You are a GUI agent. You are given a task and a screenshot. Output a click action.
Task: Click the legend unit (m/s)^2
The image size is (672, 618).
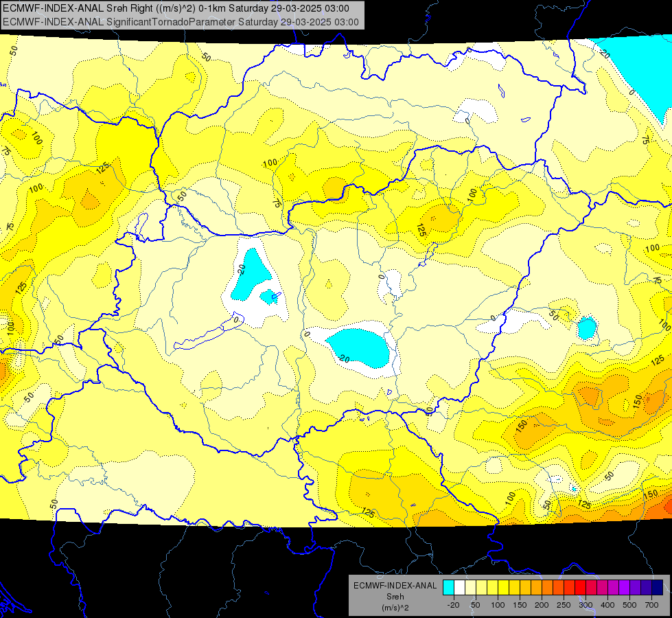coord(395,608)
